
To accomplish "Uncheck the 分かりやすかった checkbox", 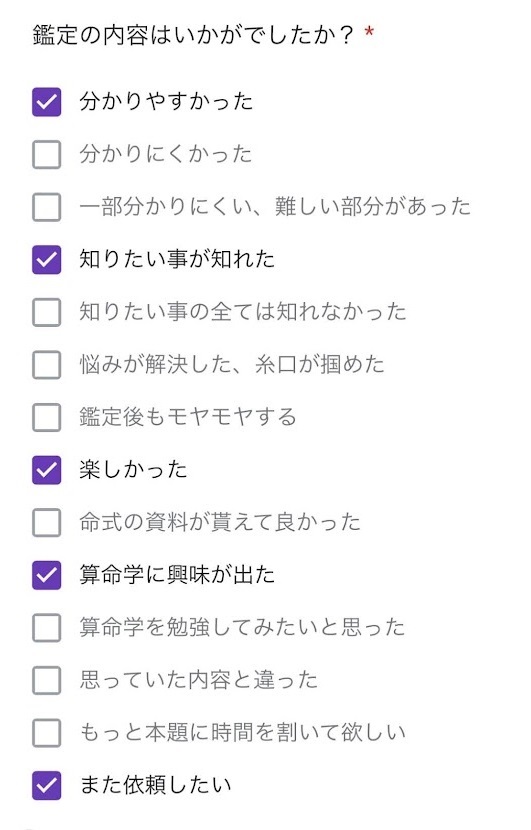I will [47, 102].
